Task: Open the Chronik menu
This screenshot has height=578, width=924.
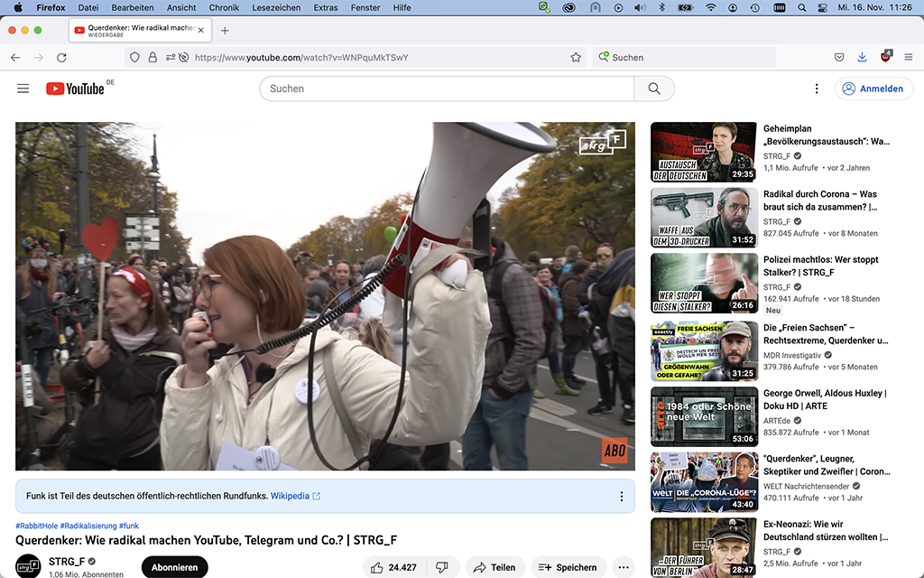Action: [x=224, y=7]
